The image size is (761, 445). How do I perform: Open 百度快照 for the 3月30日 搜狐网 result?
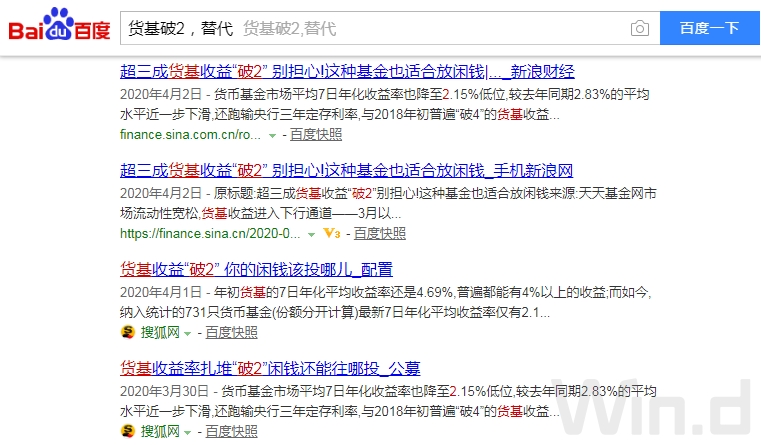point(232,431)
